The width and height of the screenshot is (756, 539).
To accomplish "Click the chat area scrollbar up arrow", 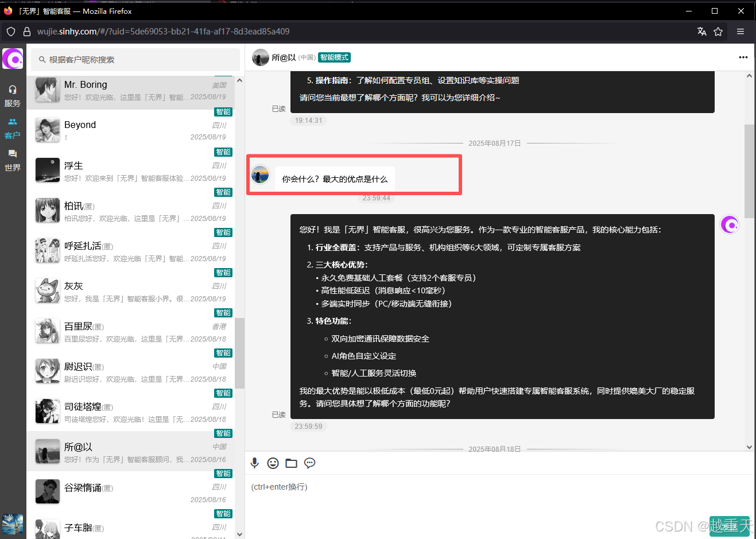I will [749, 76].
